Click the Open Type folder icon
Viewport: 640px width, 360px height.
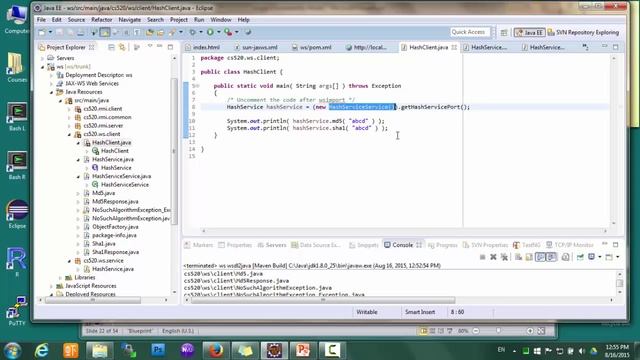150,32
